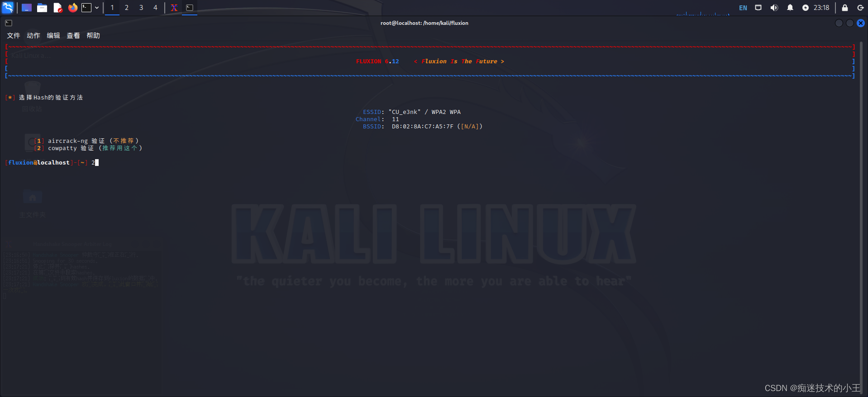Close the terminal window
This screenshot has height=397, width=868.
tap(861, 23)
